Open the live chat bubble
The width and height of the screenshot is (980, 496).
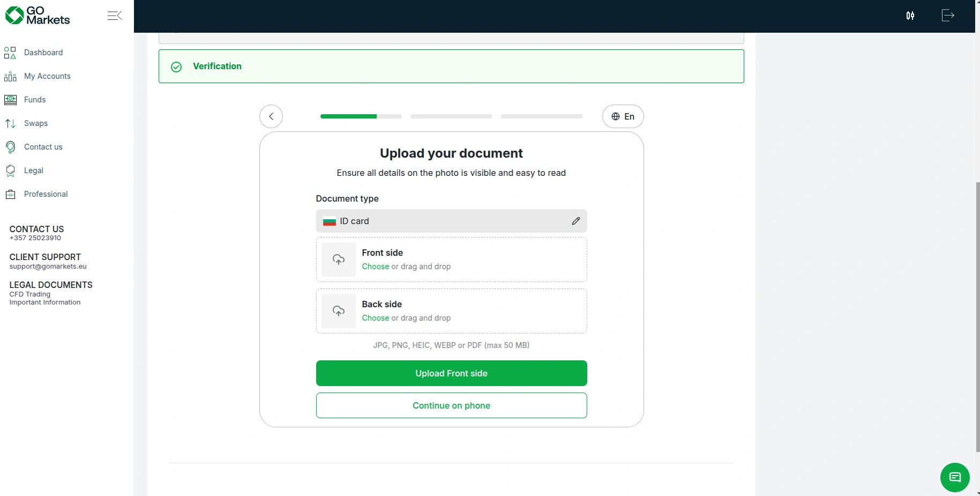[954, 477]
